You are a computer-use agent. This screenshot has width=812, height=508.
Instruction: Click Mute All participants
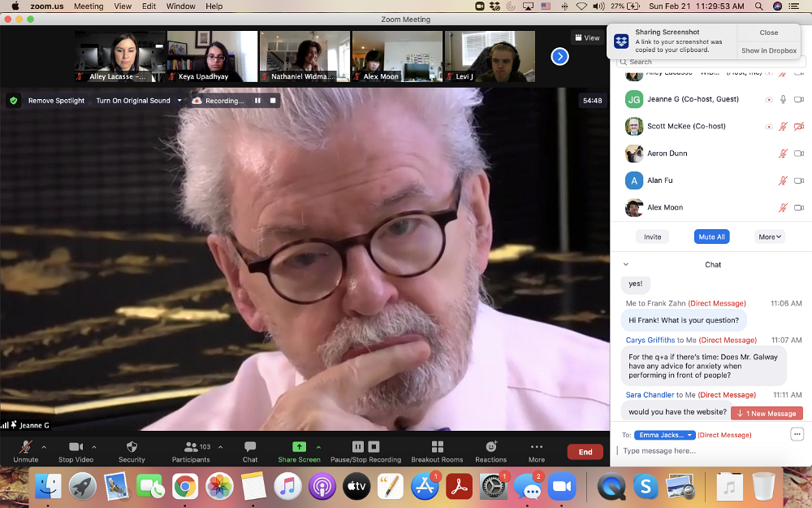pos(711,237)
